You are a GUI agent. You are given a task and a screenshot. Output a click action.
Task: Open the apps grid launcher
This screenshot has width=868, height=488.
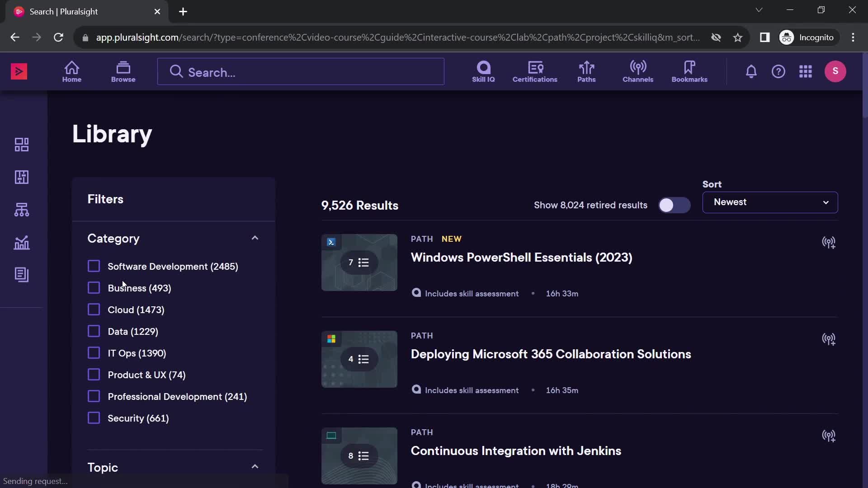[x=805, y=71]
